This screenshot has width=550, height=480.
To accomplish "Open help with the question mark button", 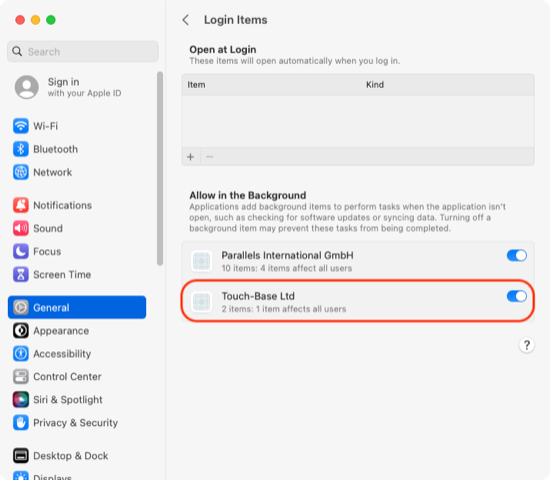I will coord(526,345).
